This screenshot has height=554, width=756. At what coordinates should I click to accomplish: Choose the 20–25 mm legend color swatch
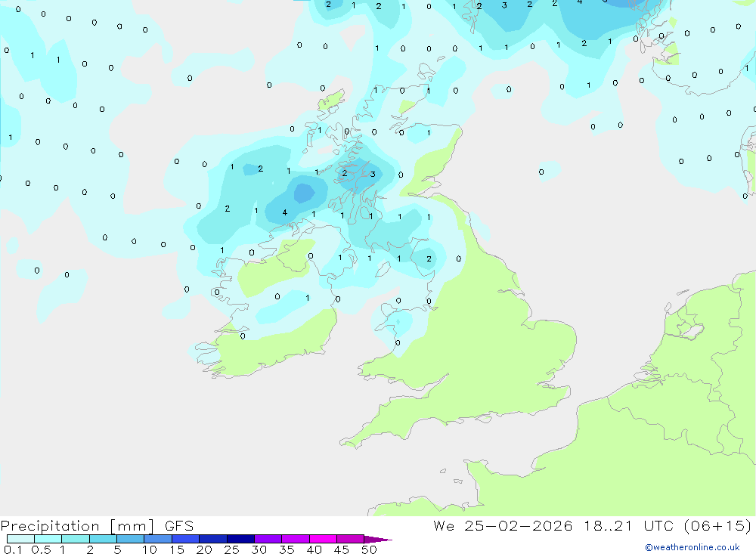[x=213, y=539]
